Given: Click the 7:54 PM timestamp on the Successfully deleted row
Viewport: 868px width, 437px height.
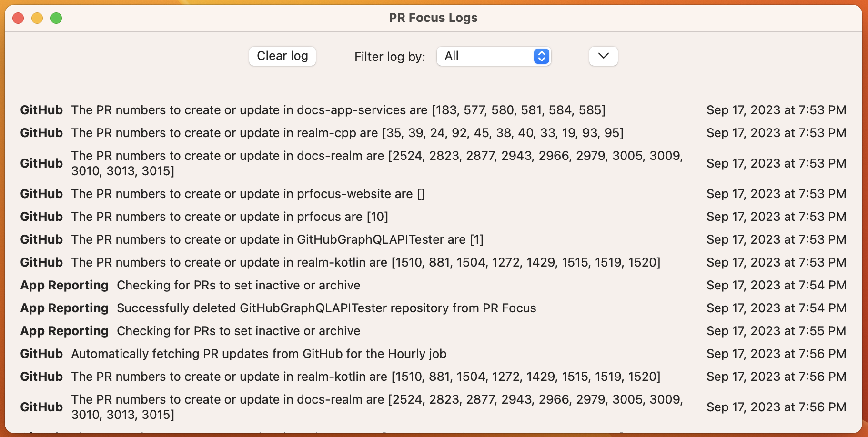Looking at the screenshot, I should [x=776, y=308].
